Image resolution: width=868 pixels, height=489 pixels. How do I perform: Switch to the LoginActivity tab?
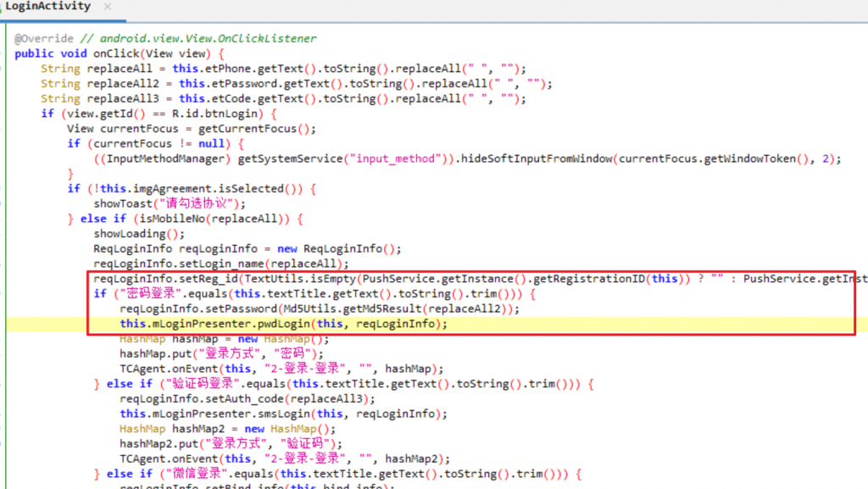pyautogui.click(x=48, y=7)
